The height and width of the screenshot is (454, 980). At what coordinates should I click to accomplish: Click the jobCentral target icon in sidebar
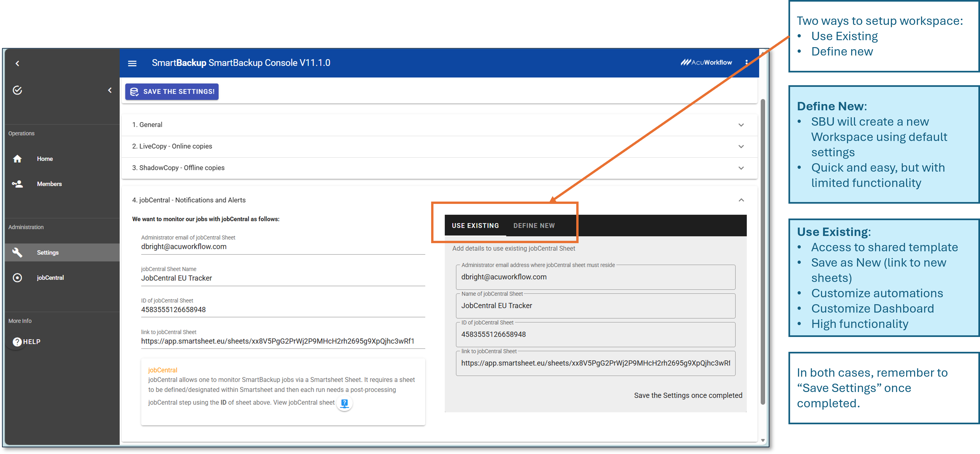(17, 278)
